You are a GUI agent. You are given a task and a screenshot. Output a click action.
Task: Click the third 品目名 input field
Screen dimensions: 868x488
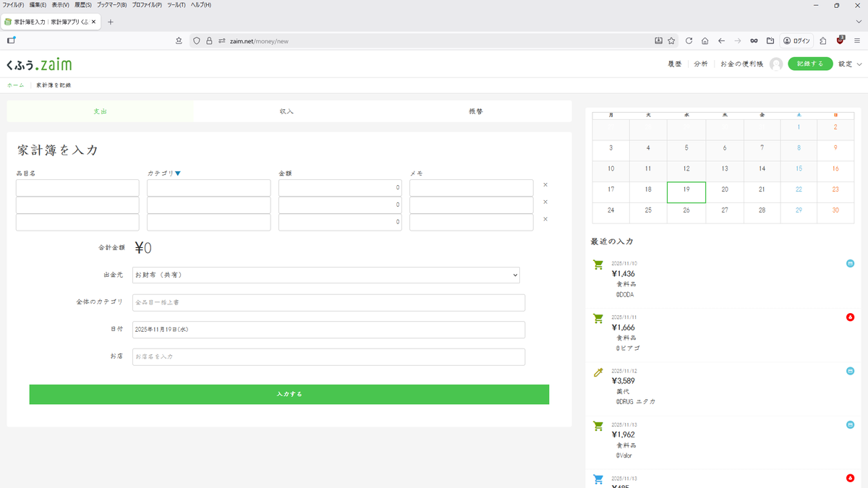(77, 223)
